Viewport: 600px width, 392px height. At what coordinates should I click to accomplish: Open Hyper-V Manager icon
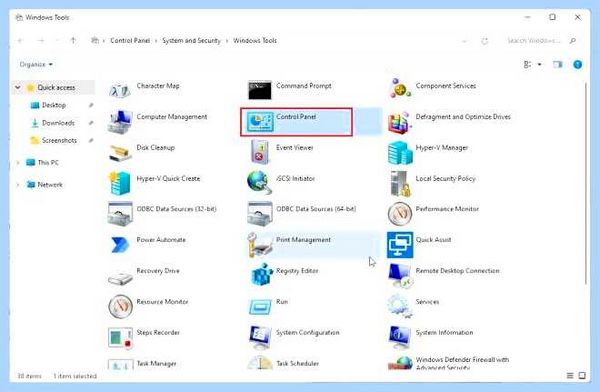400,152
